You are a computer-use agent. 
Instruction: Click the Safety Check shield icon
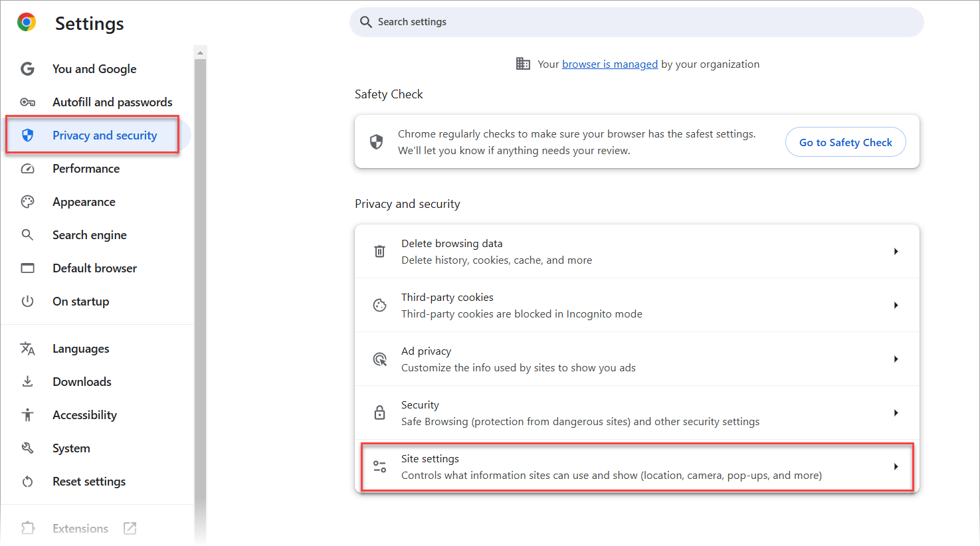click(376, 142)
